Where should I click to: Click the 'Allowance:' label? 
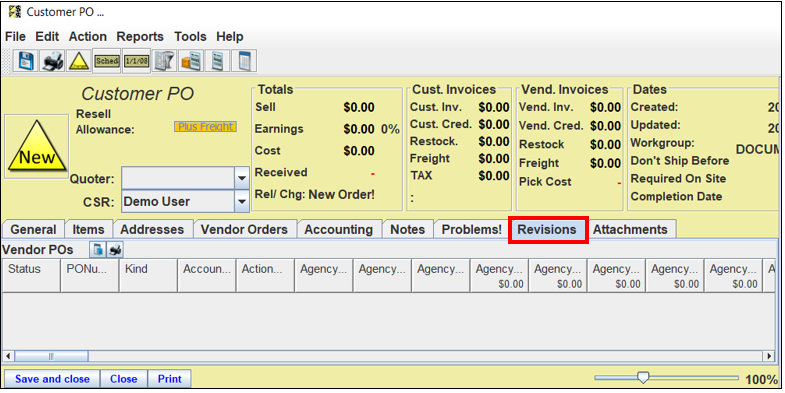pyautogui.click(x=105, y=130)
